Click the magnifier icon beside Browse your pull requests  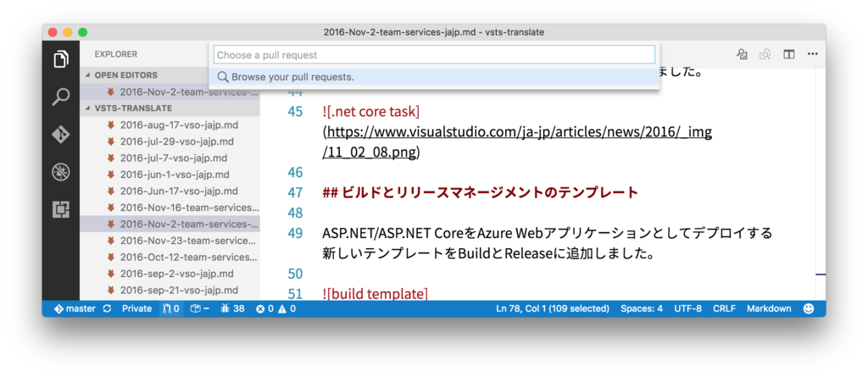point(223,77)
